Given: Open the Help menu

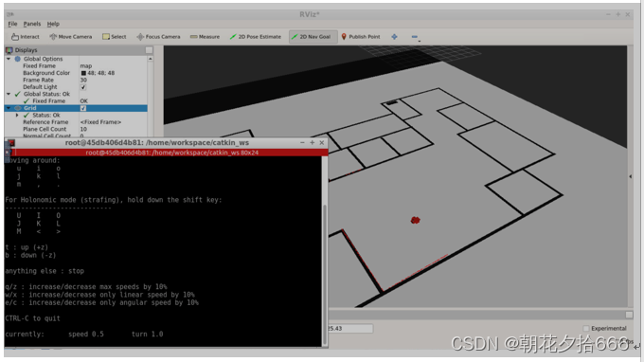Looking at the screenshot, I should (x=53, y=24).
